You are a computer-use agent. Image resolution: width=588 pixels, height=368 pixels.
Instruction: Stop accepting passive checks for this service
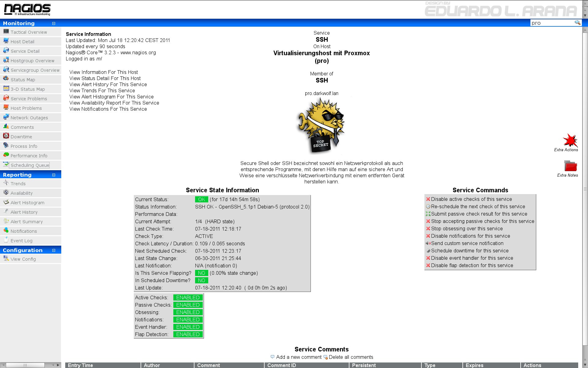(483, 221)
